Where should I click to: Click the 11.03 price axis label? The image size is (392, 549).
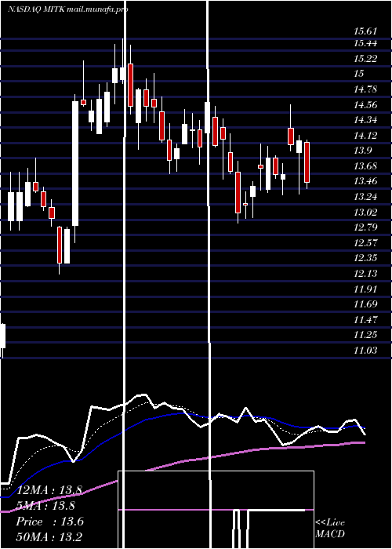click(365, 350)
